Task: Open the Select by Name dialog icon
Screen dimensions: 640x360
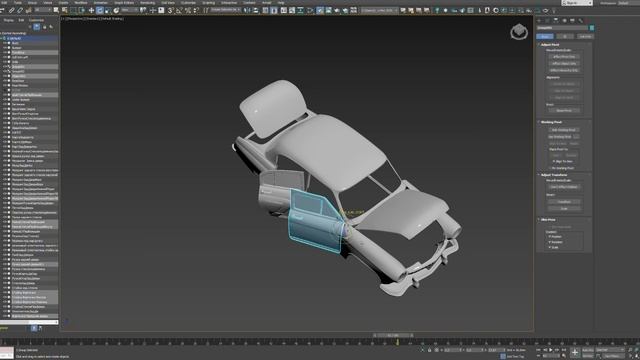Action: pos(64,10)
